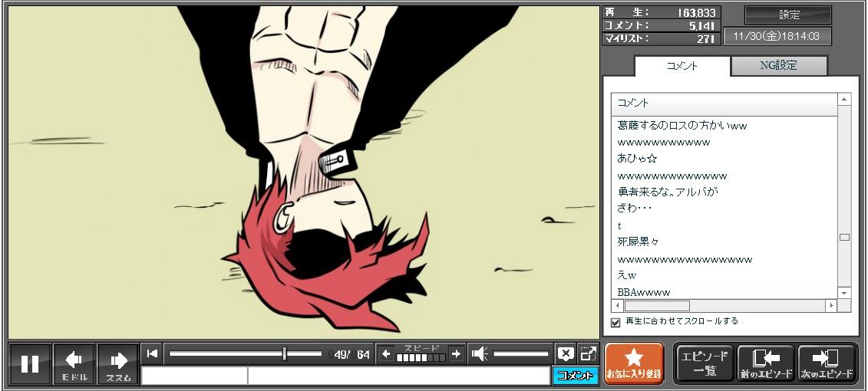Enter fullscreen mode via expand icon

tap(588, 353)
